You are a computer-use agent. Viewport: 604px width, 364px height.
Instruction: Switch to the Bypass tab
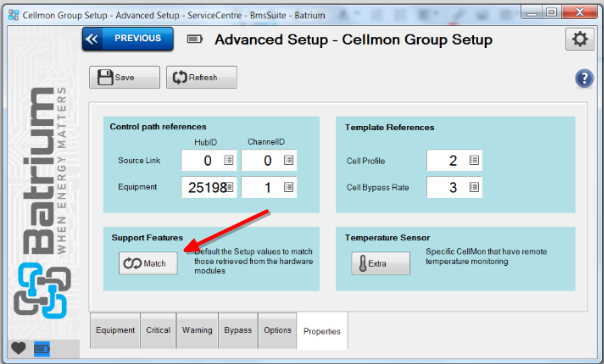(x=238, y=330)
